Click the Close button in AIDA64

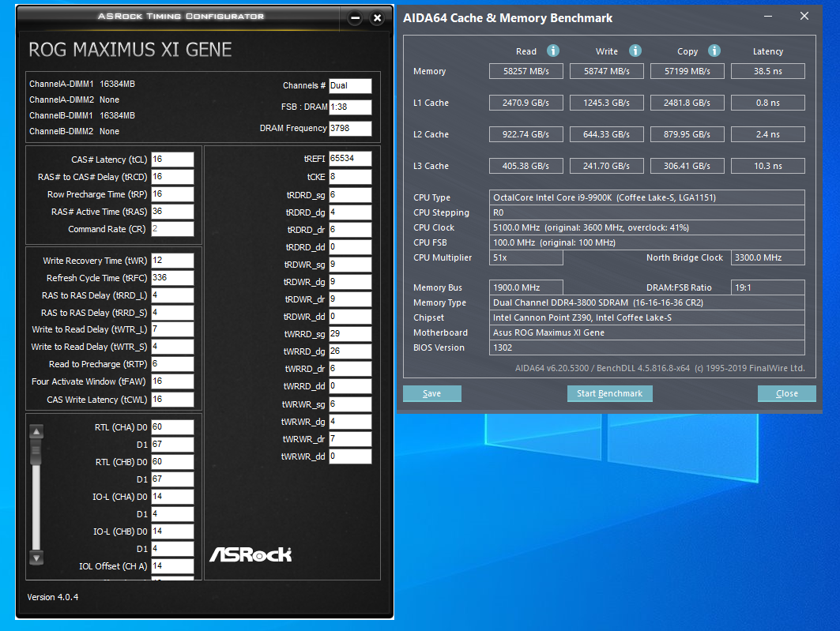pos(787,393)
